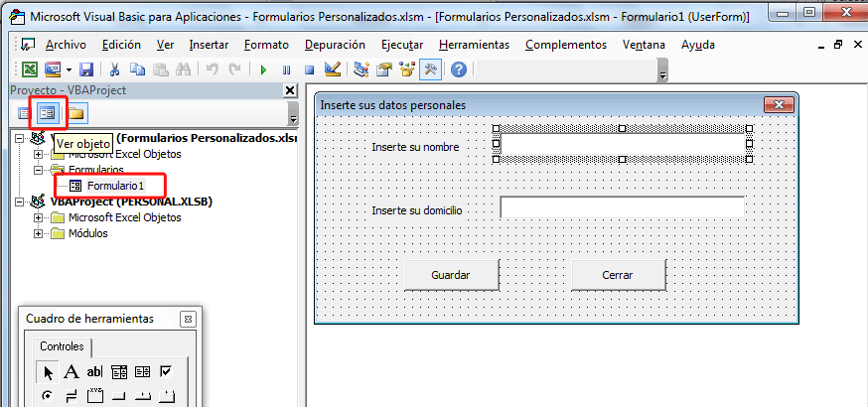Toggle Design Mode ruler icon
868x407 pixels.
tap(332, 69)
